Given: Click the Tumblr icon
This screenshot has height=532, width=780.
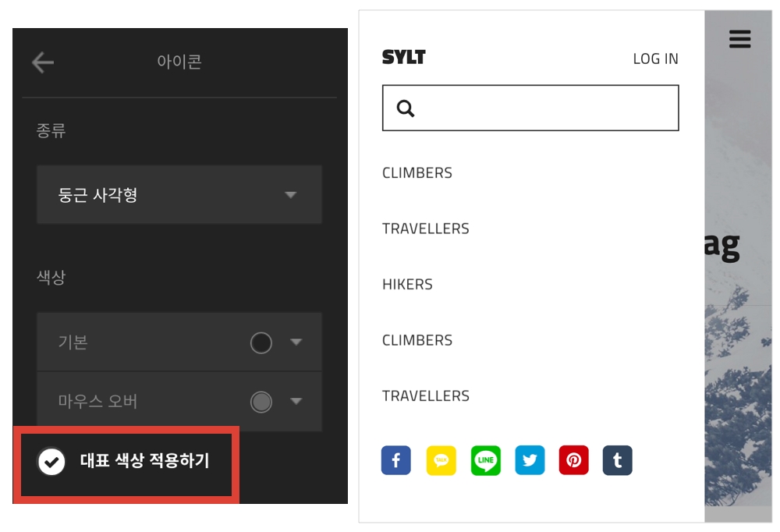Looking at the screenshot, I should [617, 460].
